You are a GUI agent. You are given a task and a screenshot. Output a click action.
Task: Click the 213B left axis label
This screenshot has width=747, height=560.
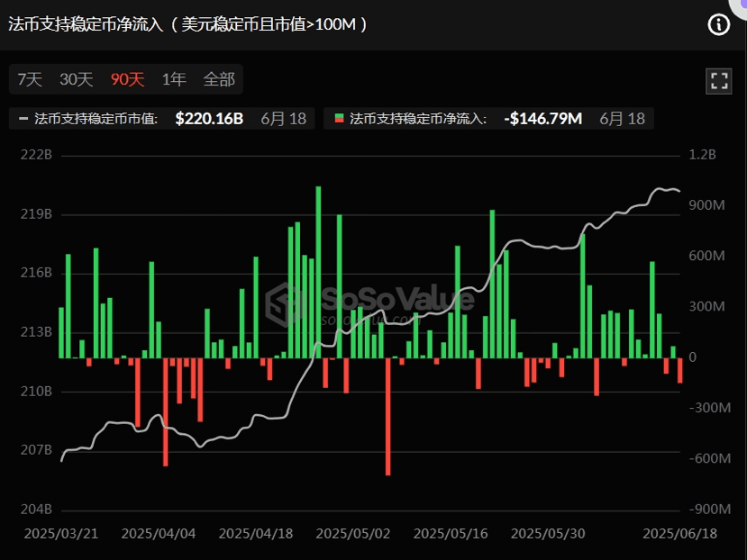[36, 332]
